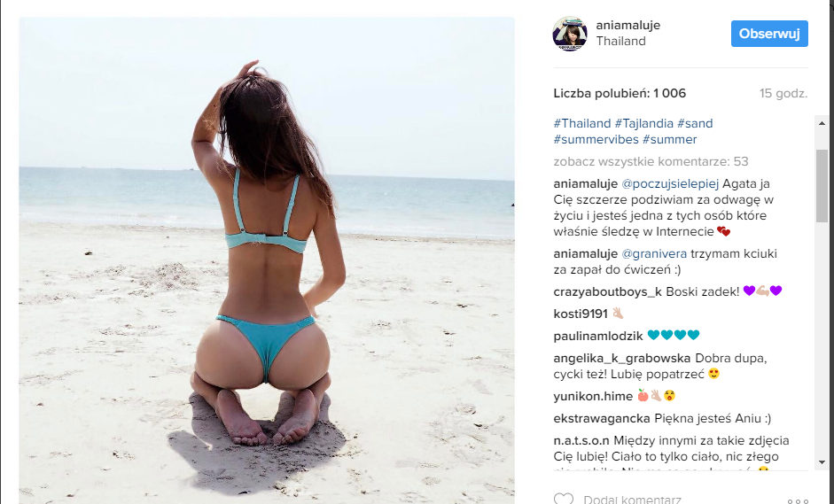
Task: Click the heart like icon
Action: [x=564, y=500]
